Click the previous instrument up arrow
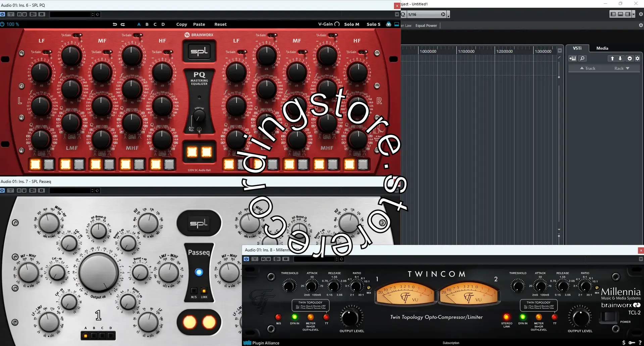This screenshot has height=346, width=644. click(612, 58)
